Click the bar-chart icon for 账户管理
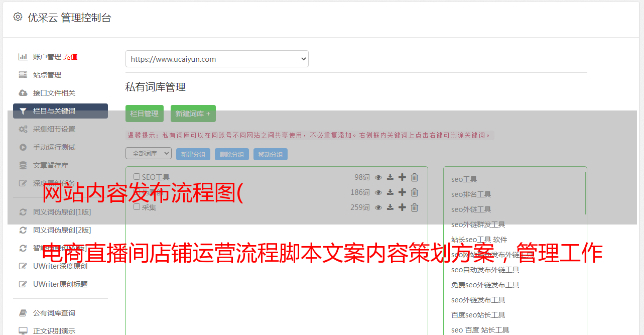The image size is (644, 335). [x=23, y=57]
